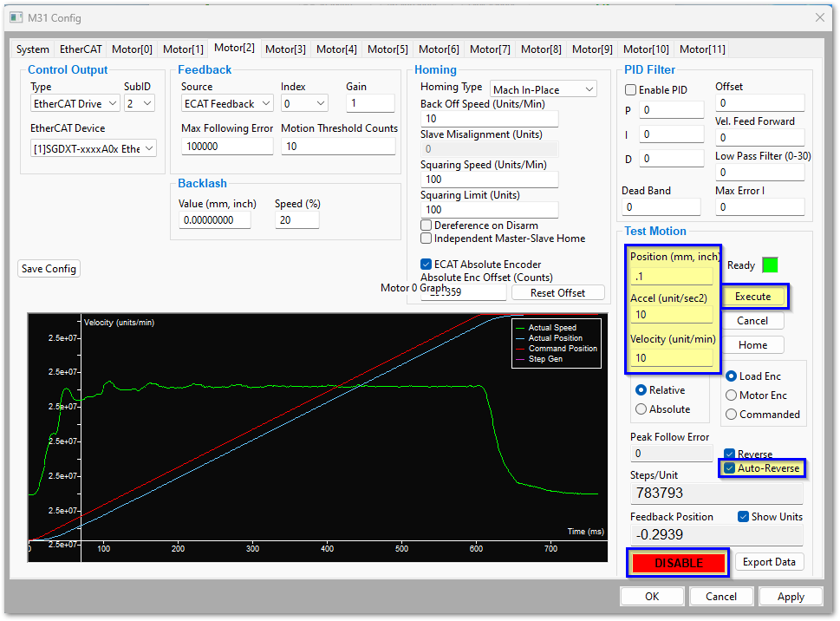Click Cancel in Test Motion panel

[x=752, y=321]
